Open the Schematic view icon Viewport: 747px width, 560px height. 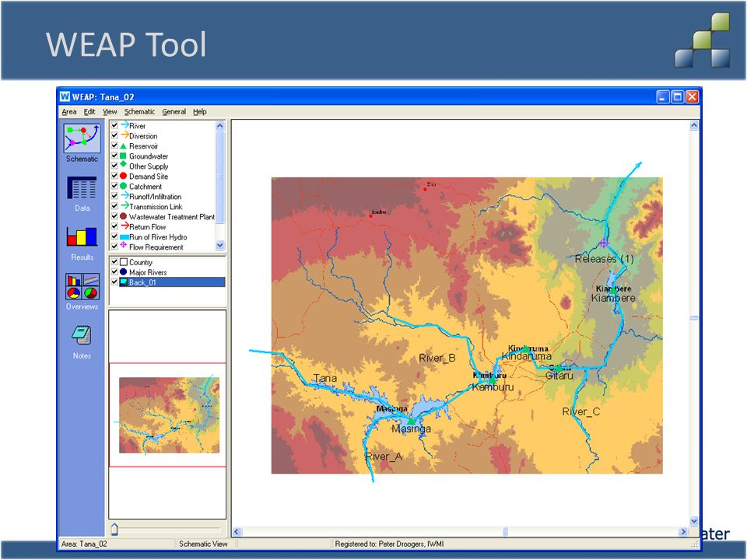(x=82, y=138)
